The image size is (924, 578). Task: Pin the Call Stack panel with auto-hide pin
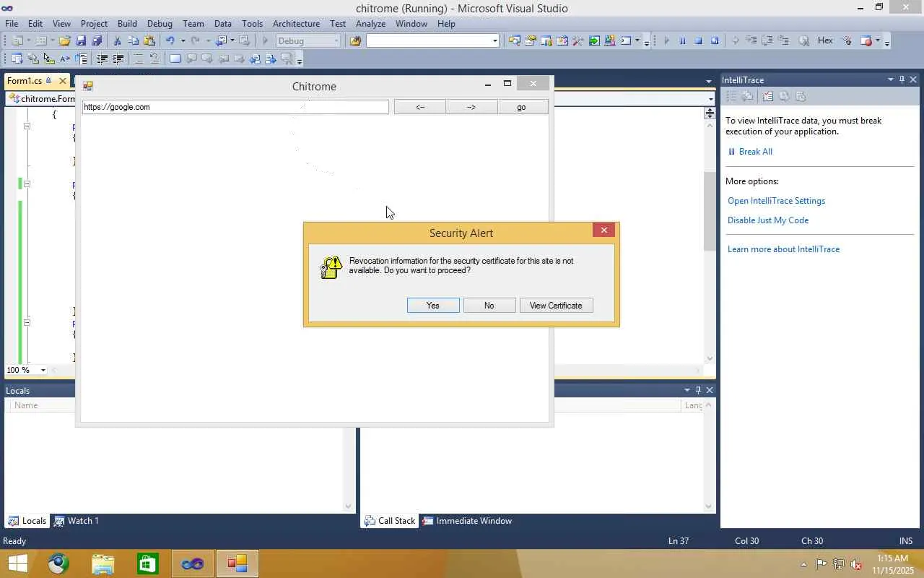698,389
